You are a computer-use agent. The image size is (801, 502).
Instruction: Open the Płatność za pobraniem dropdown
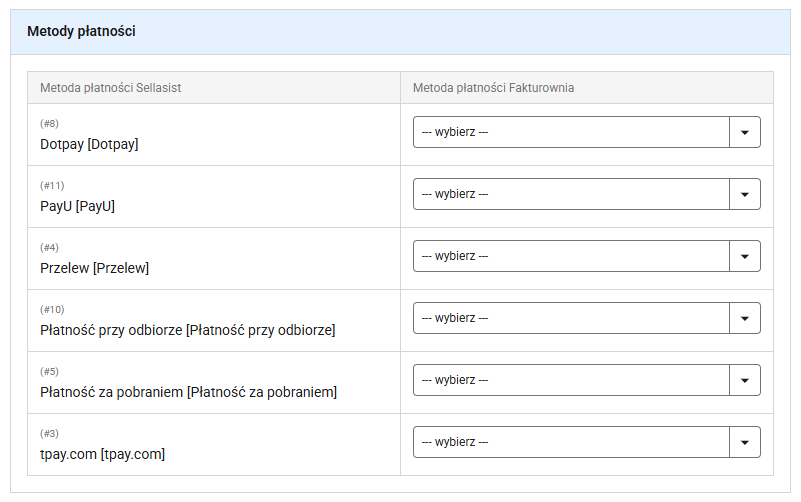(x=586, y=380)
